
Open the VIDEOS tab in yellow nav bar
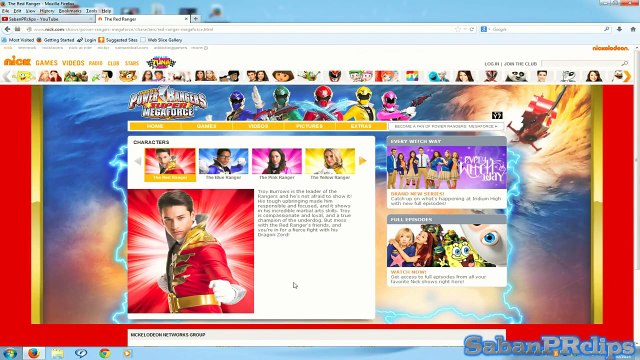pos(258,126)
